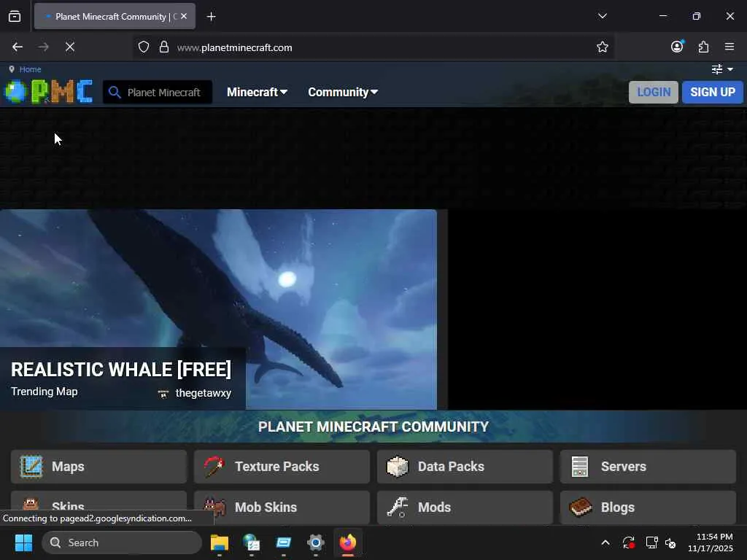Image resolution: width=747 pixels, height=560 pixels.
Task: Click the forward navigation arrow
Action: [x=43, y=47]
